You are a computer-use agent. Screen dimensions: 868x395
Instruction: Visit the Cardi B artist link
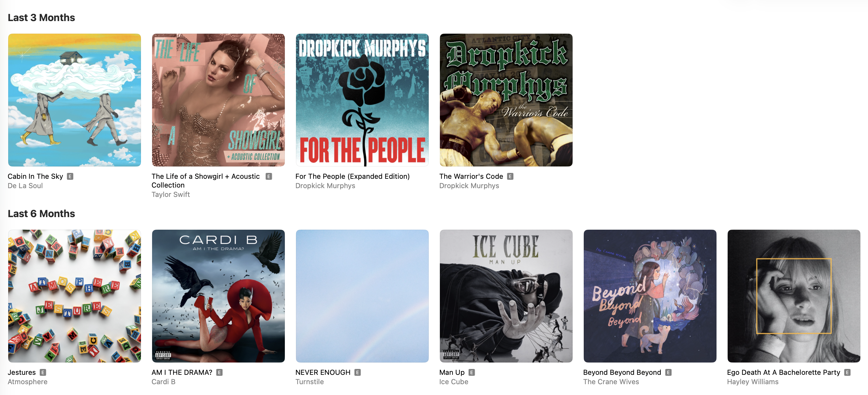coord(163,382)
